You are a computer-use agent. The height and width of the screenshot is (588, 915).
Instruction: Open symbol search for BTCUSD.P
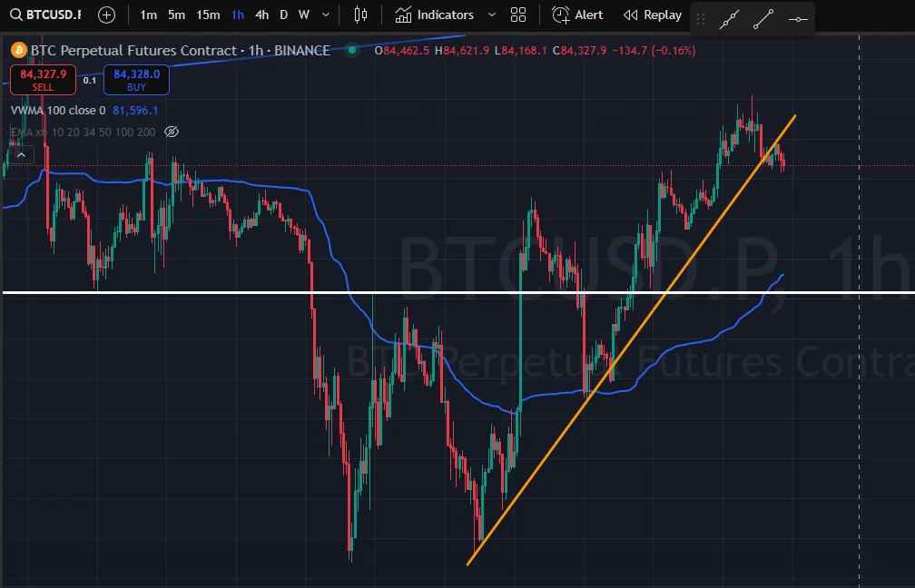click(45, 15)
